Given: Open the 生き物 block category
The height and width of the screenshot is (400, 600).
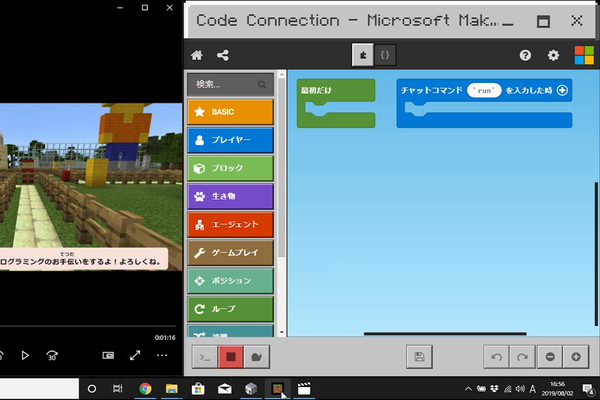Looking at the screenshot, I should click(x=230, y=196).
